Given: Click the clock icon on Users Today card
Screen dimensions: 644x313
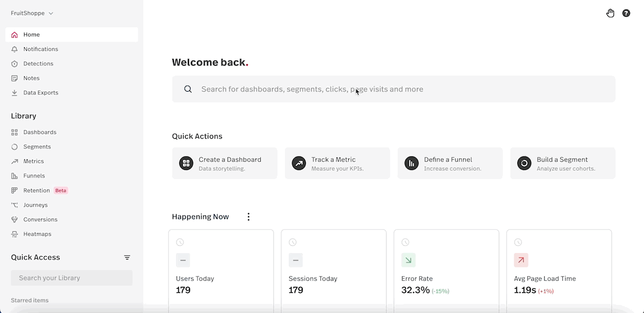Looking at the screenshot, I should (x=180, y=242).
